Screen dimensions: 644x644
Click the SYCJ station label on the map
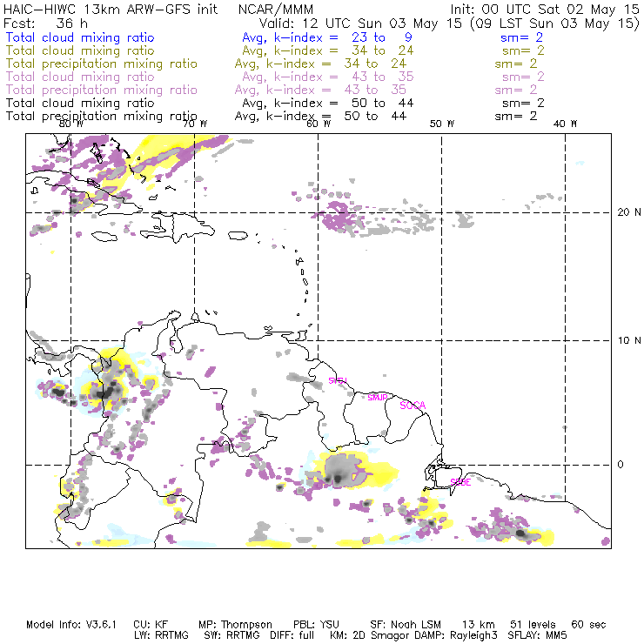(x=338, y=380)
